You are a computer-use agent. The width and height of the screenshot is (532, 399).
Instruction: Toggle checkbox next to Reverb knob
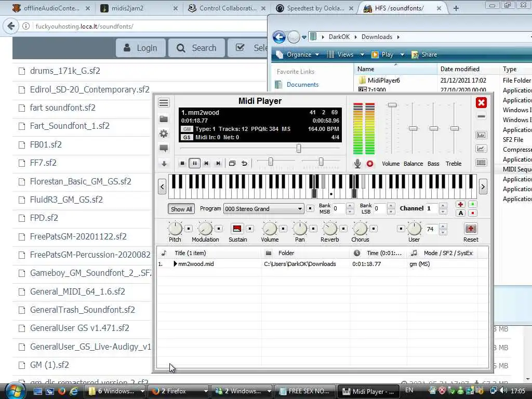[343, 229]
